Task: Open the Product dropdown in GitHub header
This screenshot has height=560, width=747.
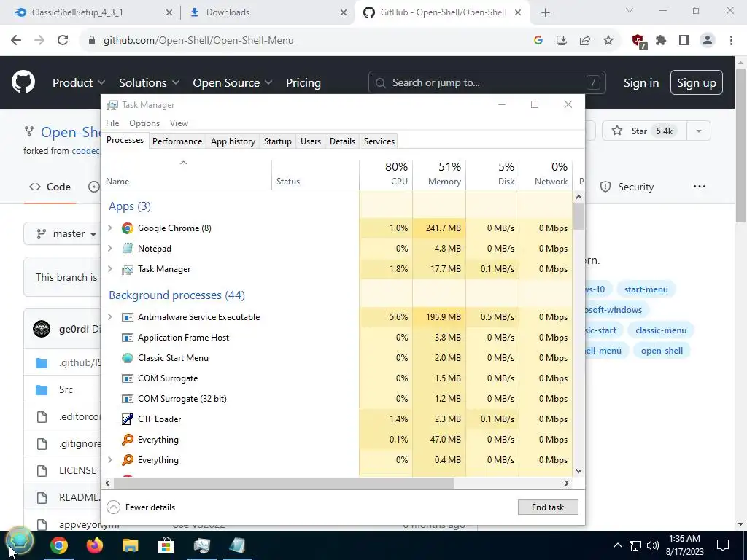Action: pos(79,83)
